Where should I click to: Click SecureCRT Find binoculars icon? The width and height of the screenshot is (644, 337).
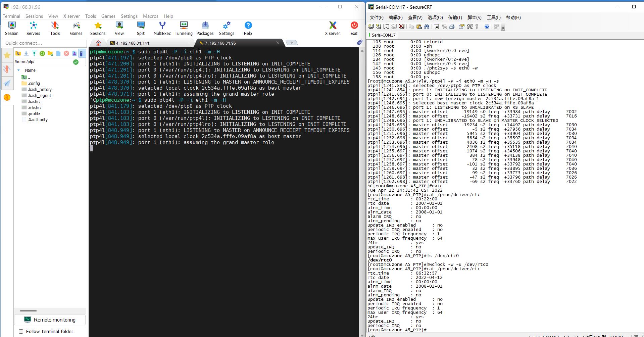click(427, 27)
